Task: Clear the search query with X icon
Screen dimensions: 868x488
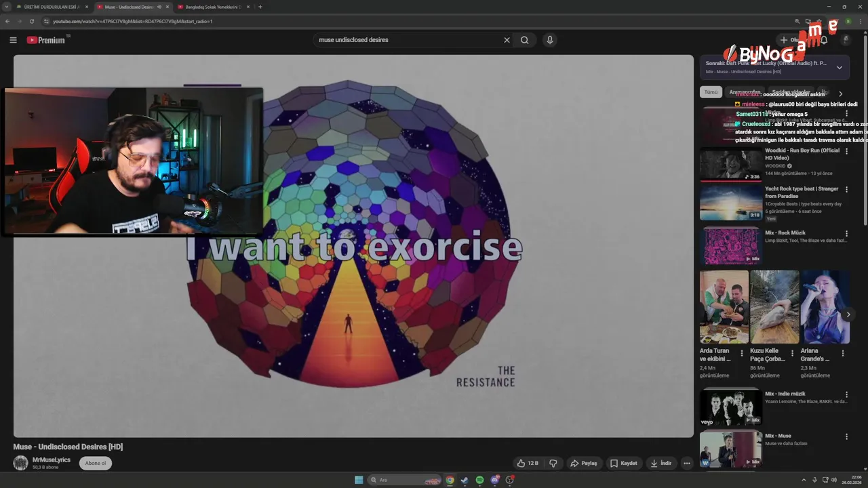Action: pos(507,40)
